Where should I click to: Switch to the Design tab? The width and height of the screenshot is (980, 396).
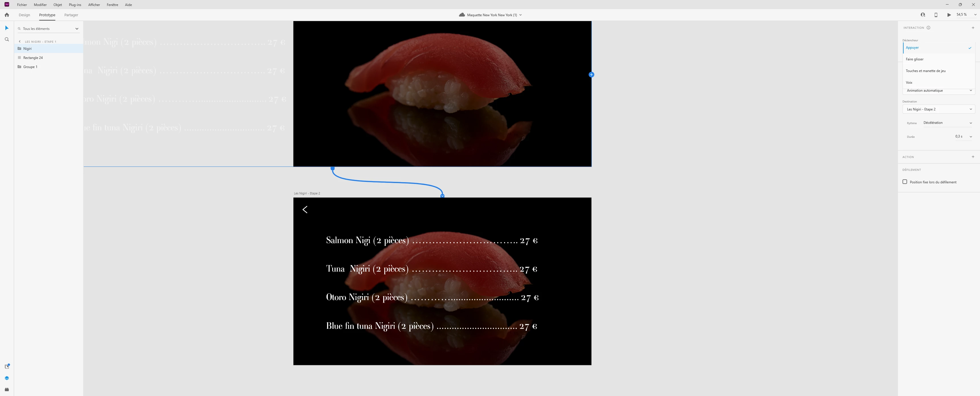24,15
